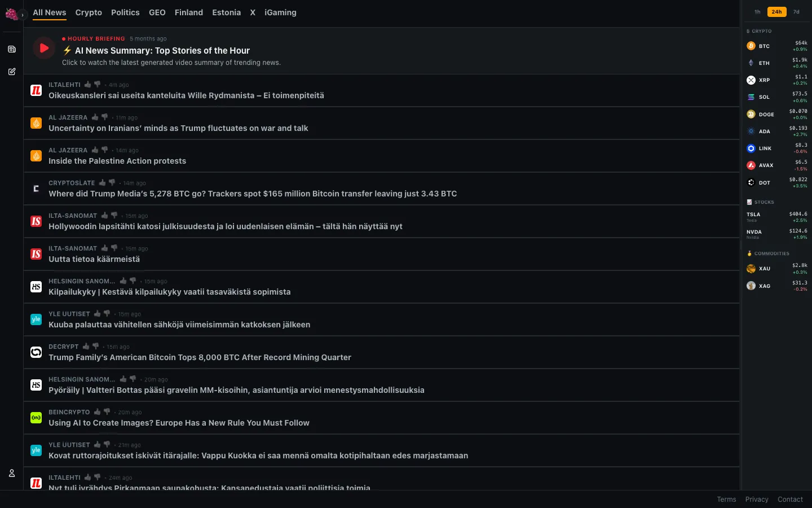Thumbs down the Wille Rydman Iltalehti story
The width and height of the screenshot is (812, 508).
coord(97,84)
